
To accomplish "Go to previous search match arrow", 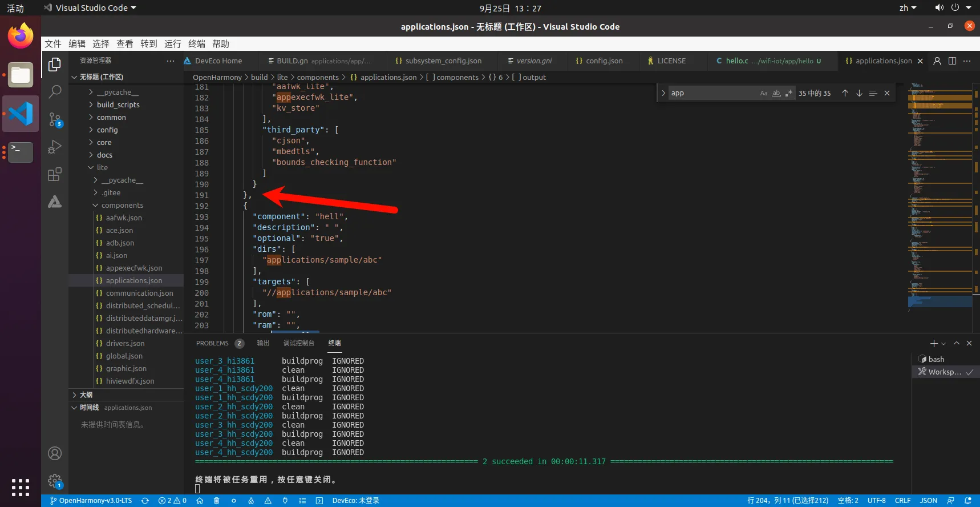I will [845, 93].
